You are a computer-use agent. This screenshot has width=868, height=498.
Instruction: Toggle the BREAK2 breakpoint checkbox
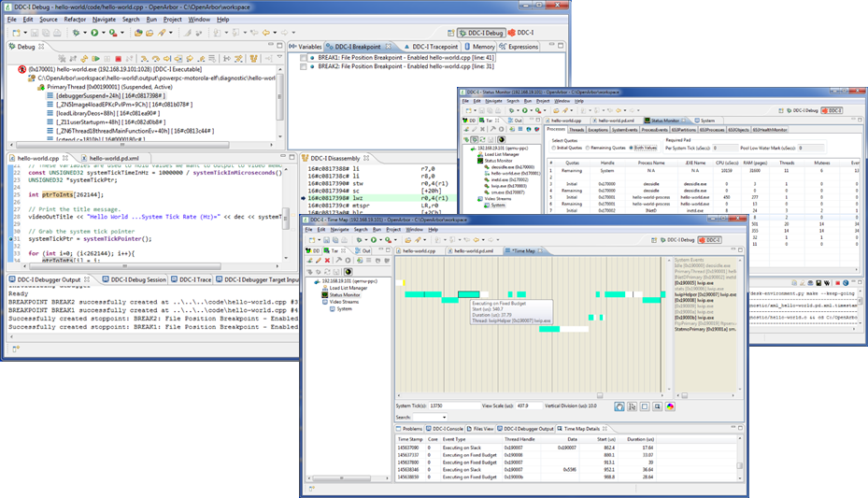[304, 66]
